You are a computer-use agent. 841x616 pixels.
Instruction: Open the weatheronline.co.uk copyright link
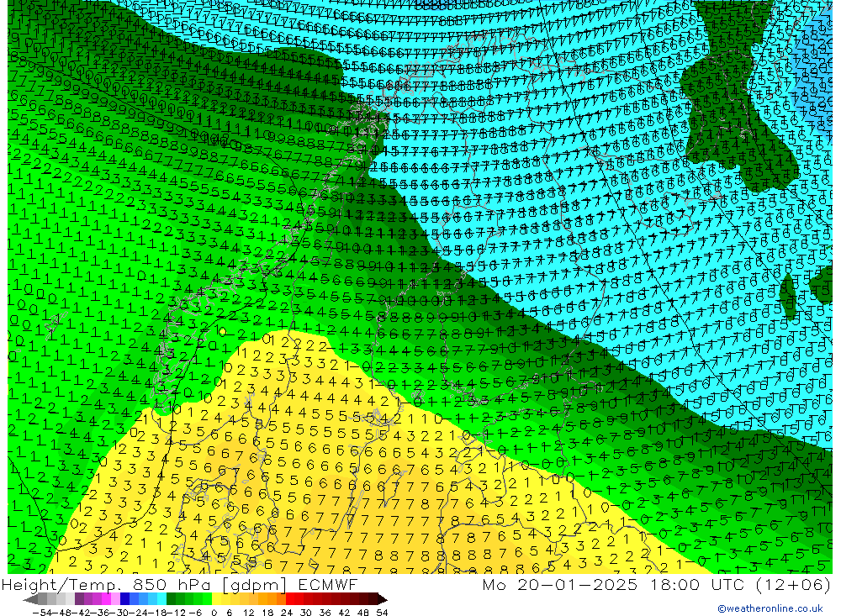[x=770, y=608]
